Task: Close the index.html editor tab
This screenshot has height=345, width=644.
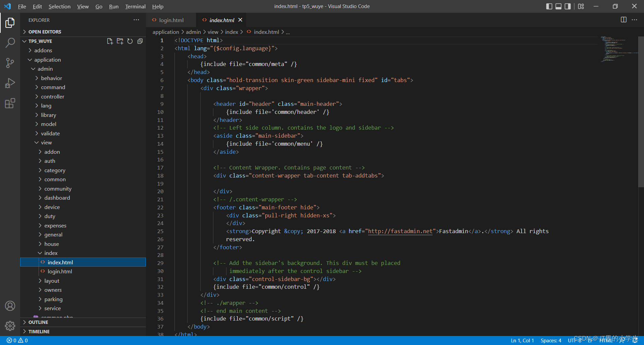Action: pyautogui.click(x=240, y=20)
